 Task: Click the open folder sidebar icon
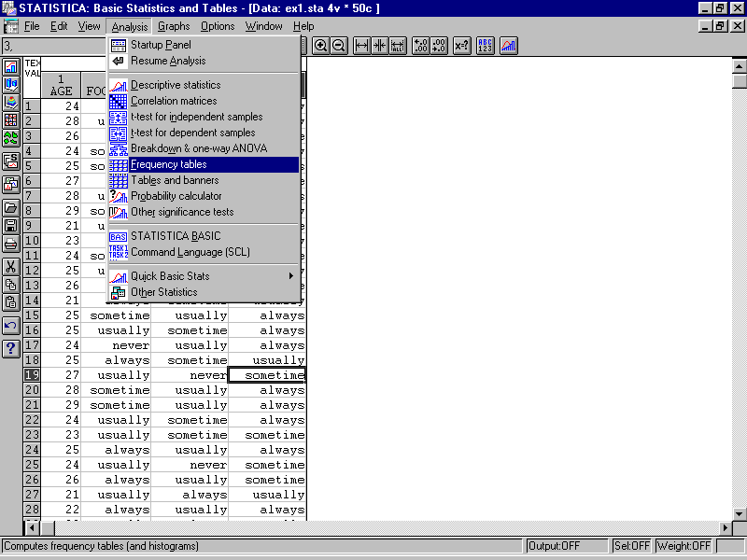point(10,207)
